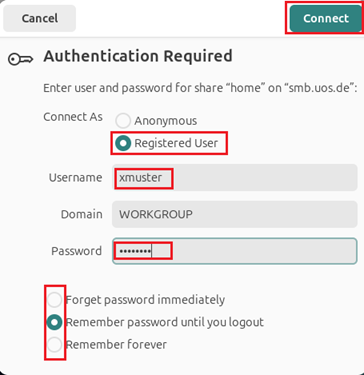Select the Anonymous connection option
This screenshot has width=364, height=375.
point(123,121)
